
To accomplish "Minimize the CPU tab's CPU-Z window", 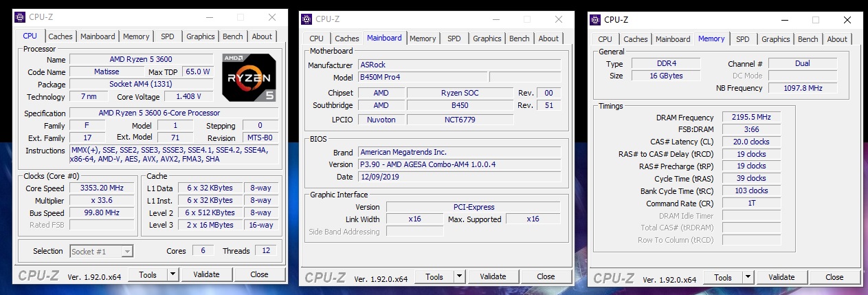I will click(209, 17).
